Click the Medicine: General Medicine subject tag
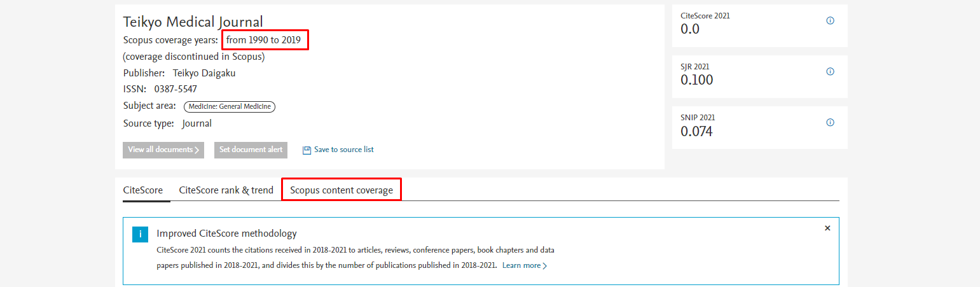 click(x=230, y=107)
